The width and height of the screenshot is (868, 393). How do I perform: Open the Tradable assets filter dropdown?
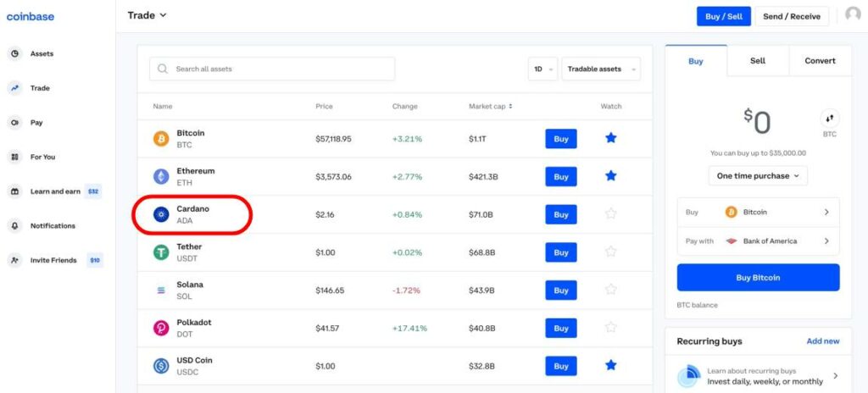coord(601,69)
